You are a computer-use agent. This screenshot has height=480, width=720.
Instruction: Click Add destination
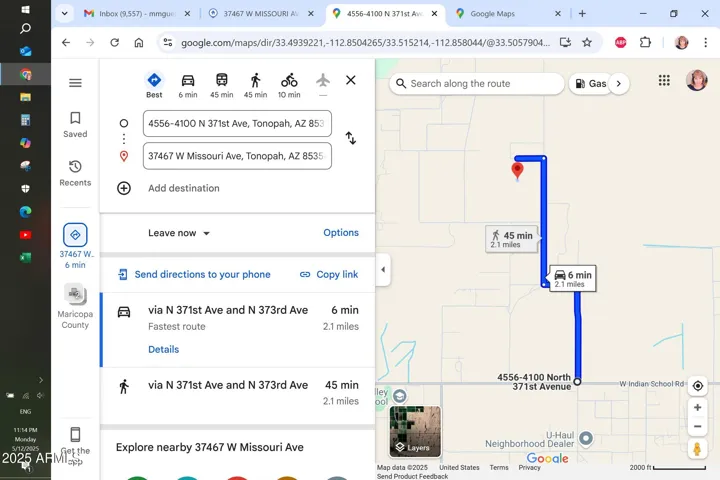[184, 188]
